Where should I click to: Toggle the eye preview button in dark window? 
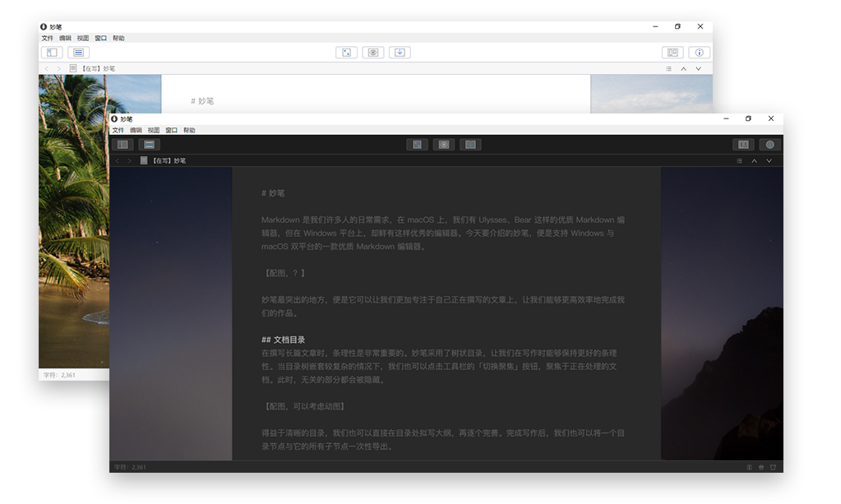click(444, 145)
